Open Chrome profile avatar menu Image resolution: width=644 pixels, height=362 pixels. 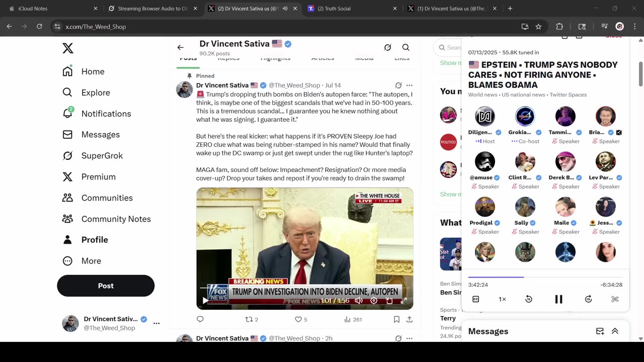click(620, 27)
